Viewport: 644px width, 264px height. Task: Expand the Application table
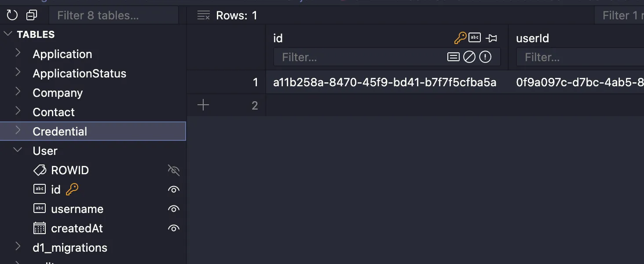[x=18, y=54]
